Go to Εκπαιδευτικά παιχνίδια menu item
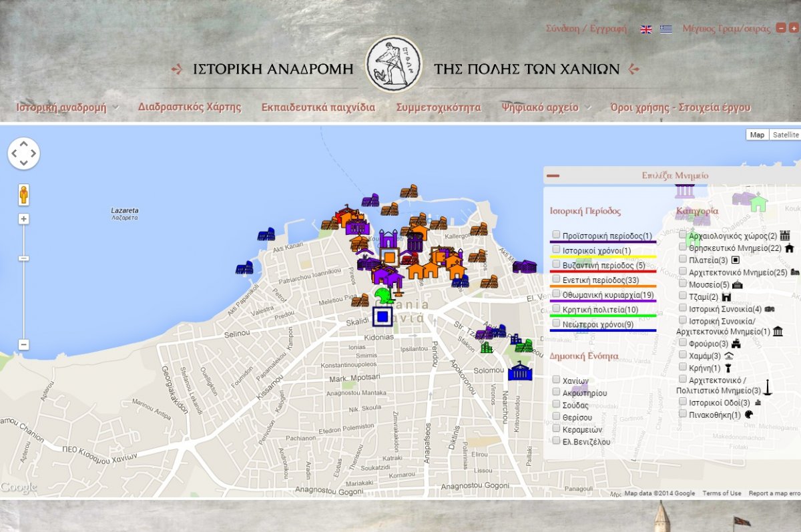801x532 pixels. pos(318,107)
